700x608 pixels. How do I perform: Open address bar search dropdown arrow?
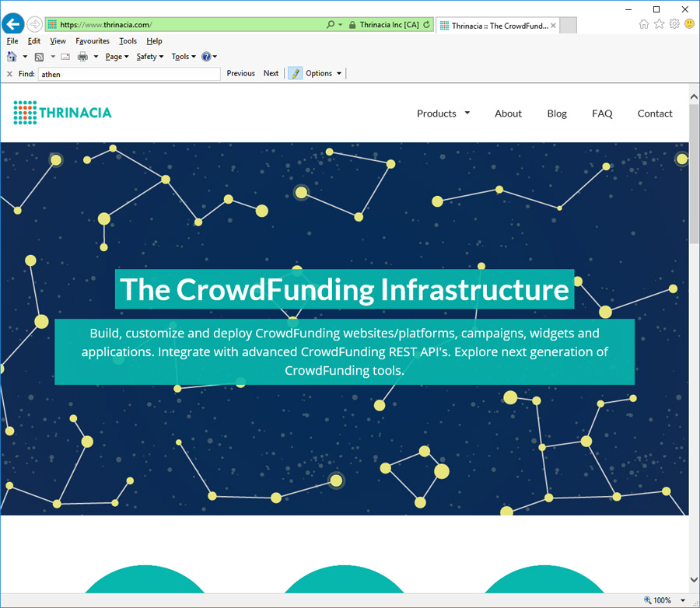point(341,25)
